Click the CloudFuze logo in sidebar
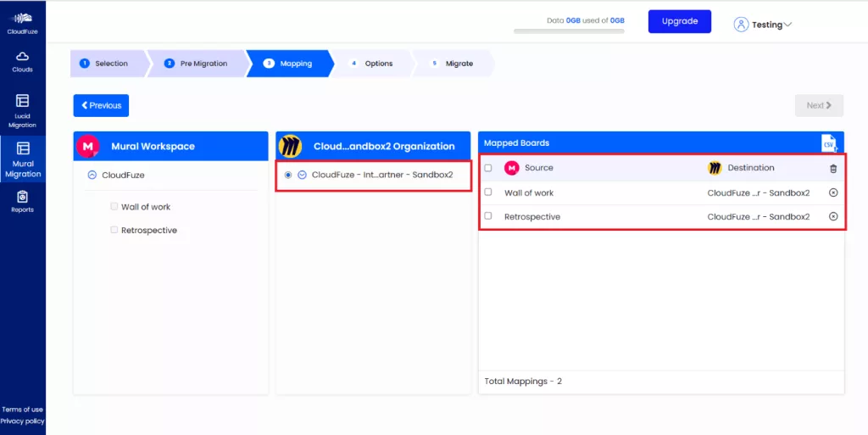 (x=23, y=23)
